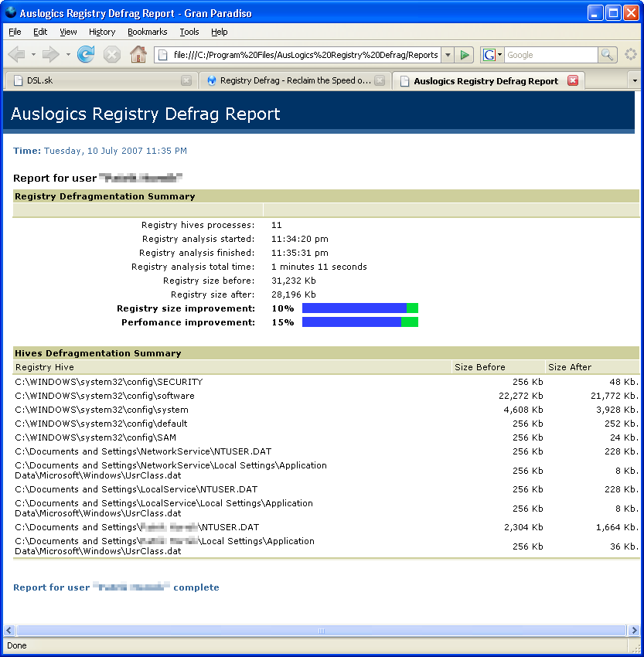Image resolution: width=644 pixels, height=657 pixels.
Task: Click the '11:34:20 pm' analysis started time
Action: pyautogui.click(x=300, y=239)
